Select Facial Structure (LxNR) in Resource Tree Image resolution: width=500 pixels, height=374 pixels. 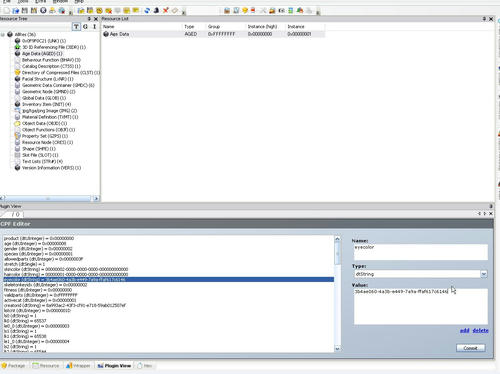coord(47,79)
